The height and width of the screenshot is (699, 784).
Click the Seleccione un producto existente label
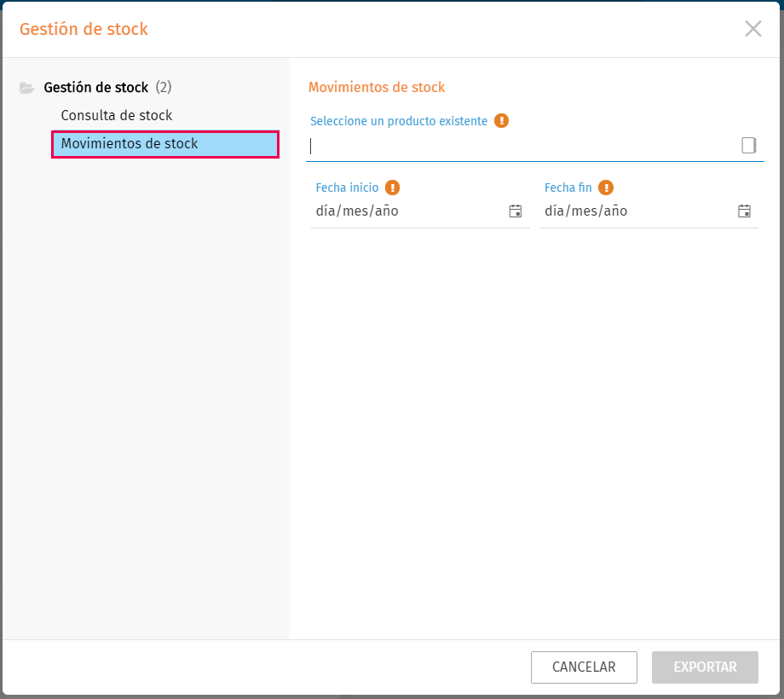[x=399, y=121]
